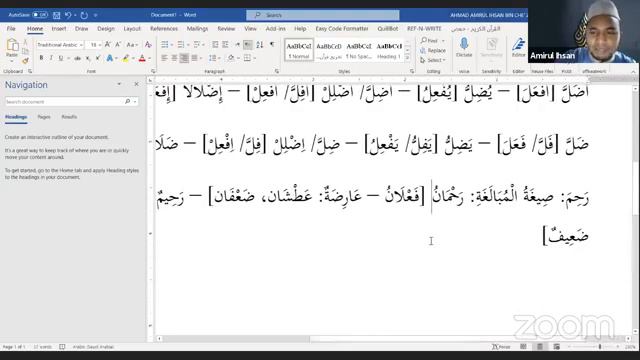Click the Numbering list icon
Viewport: 640px width, 360px height.
(181, 44)
